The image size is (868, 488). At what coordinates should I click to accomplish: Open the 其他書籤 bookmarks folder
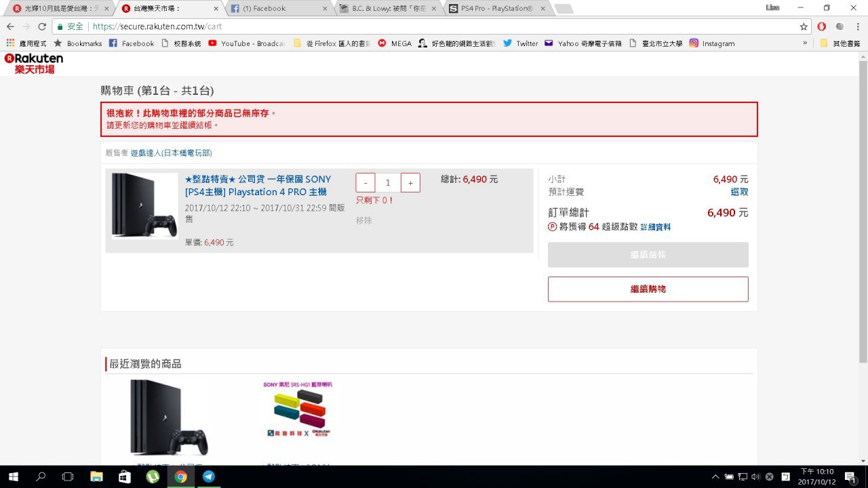tap(840, 43)
